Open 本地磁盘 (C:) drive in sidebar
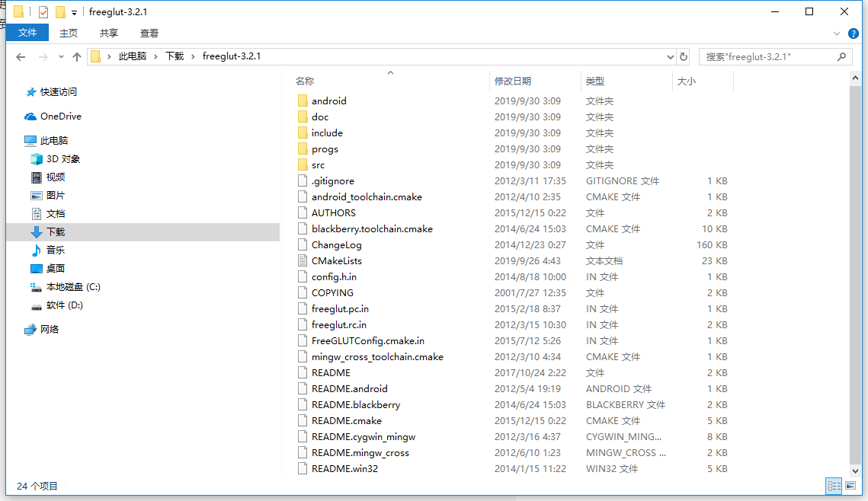This screenshot has width=868, height=501. click(73, 286)
